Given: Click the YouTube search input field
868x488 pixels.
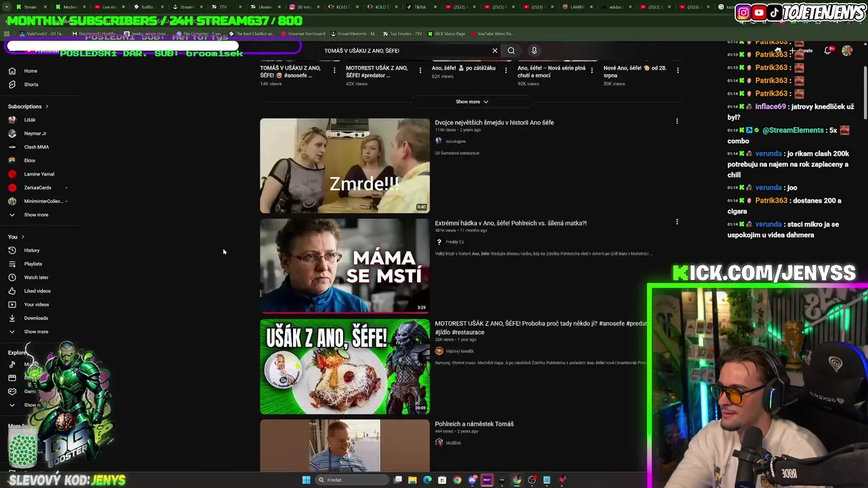Looking at the screenshot, I should click(x=405, y=50).
